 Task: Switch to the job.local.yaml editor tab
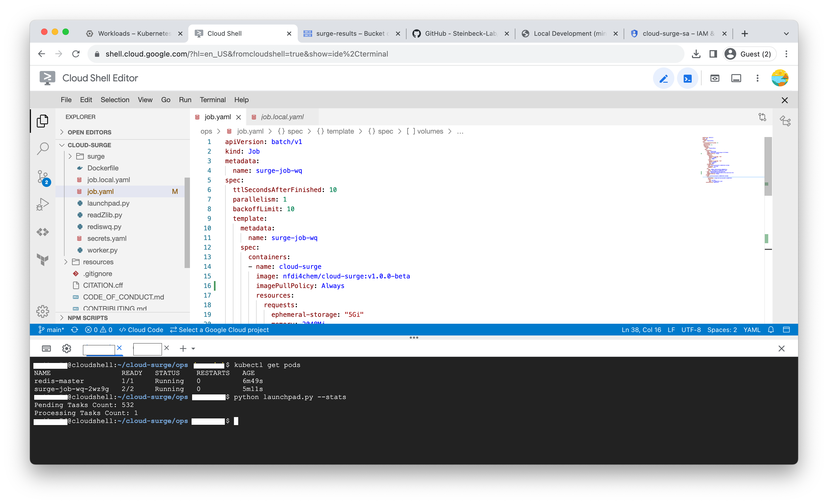click(282, 117)
